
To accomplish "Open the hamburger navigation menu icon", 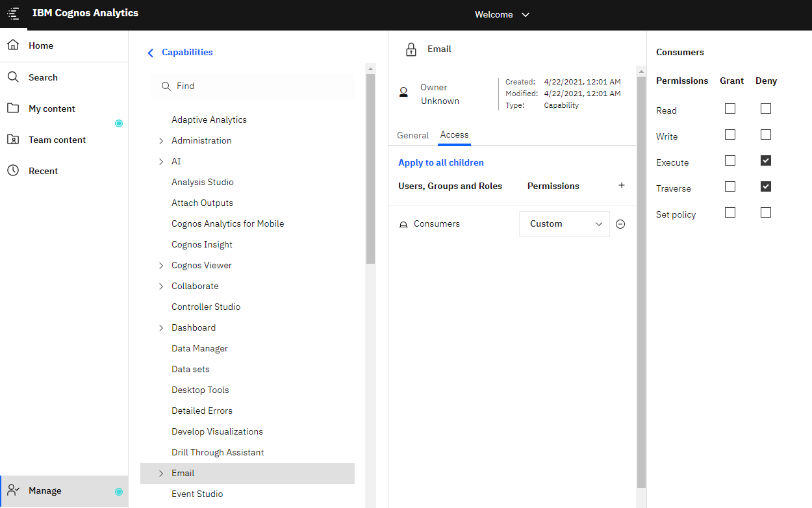I will (x=13, y=14).
